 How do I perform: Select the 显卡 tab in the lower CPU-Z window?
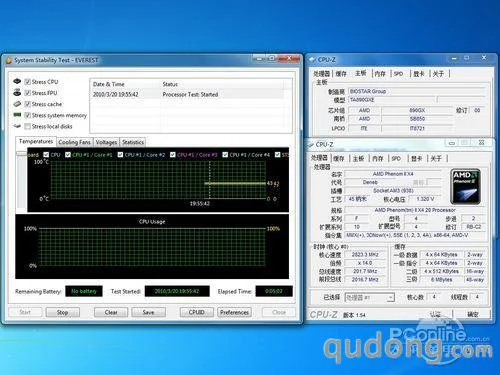click(x=417, y=159)
